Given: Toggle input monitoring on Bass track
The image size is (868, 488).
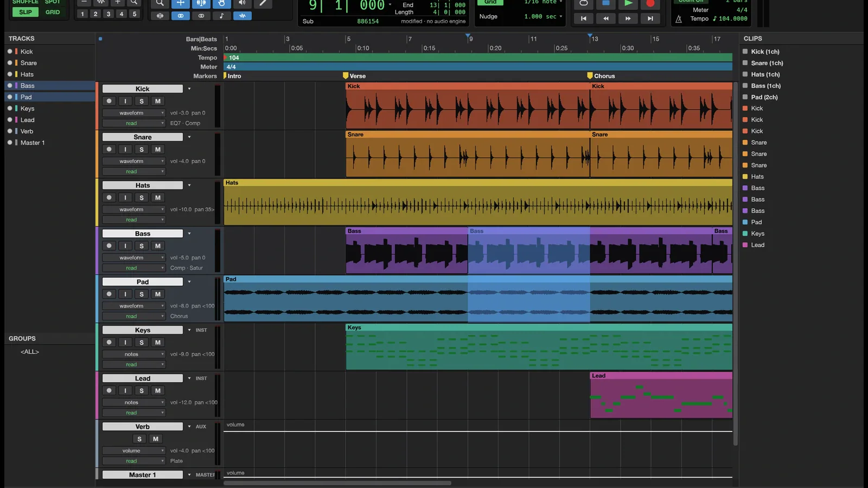Looking at the screenshot, I should pos(125,246).
